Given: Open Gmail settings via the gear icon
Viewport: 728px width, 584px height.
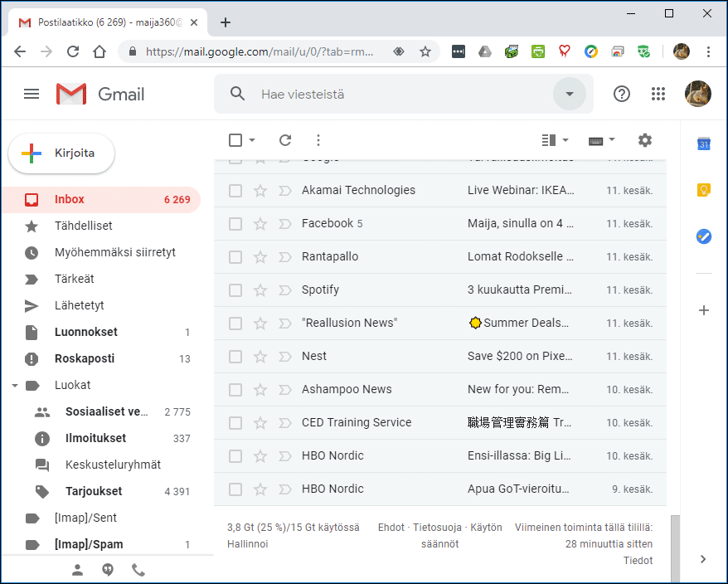Looking at the screenshot, I should (644, 140).
